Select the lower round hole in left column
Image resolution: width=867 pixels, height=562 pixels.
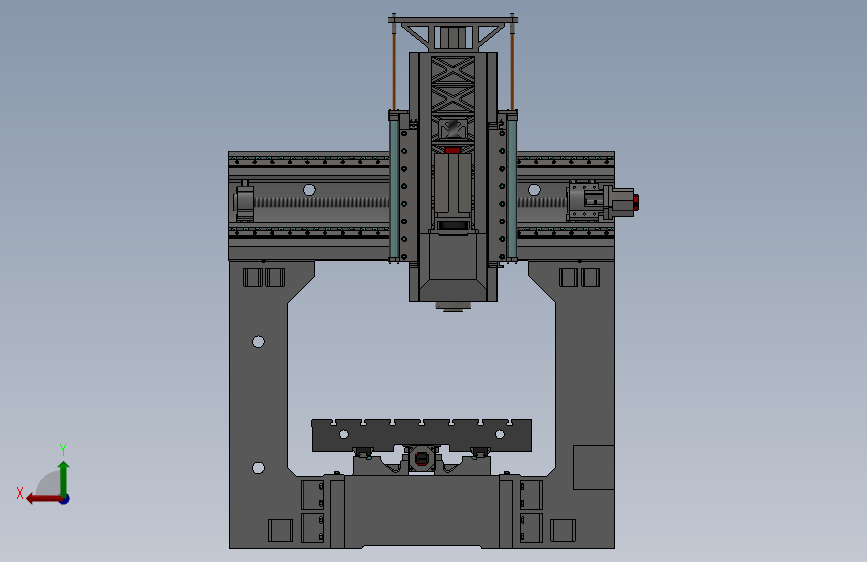point(258,468)
